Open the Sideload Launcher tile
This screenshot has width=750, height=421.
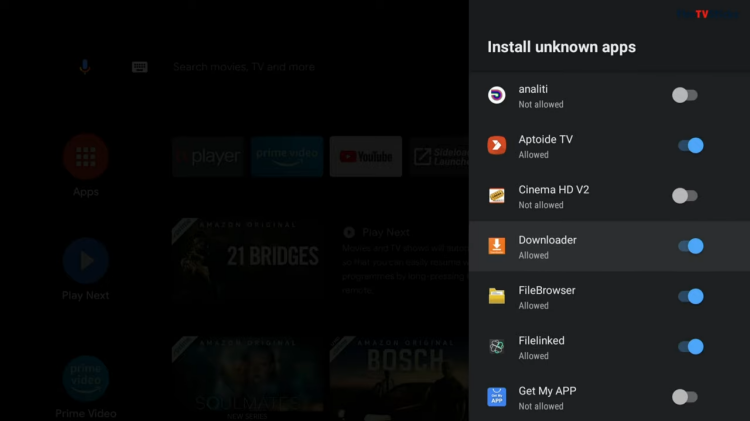tap(439, 156)
